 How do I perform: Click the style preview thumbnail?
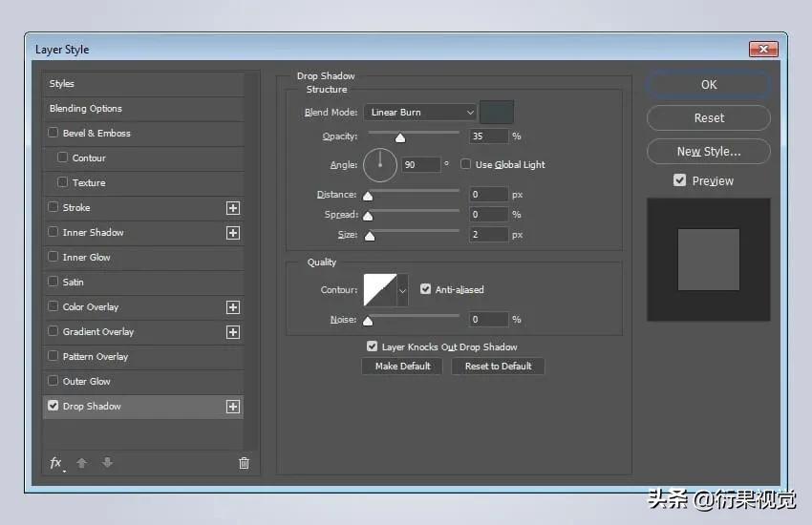(x=709, y=260)
